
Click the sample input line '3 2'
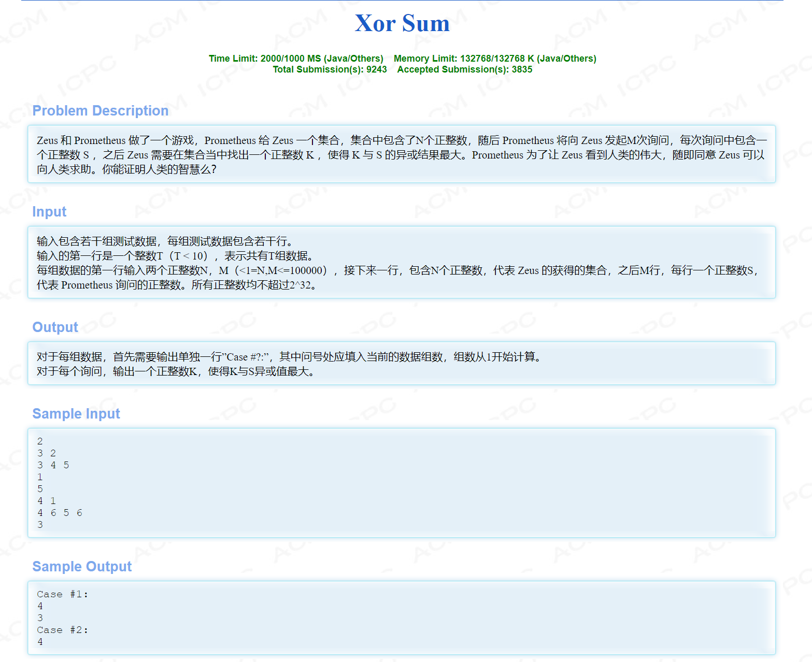47,453
